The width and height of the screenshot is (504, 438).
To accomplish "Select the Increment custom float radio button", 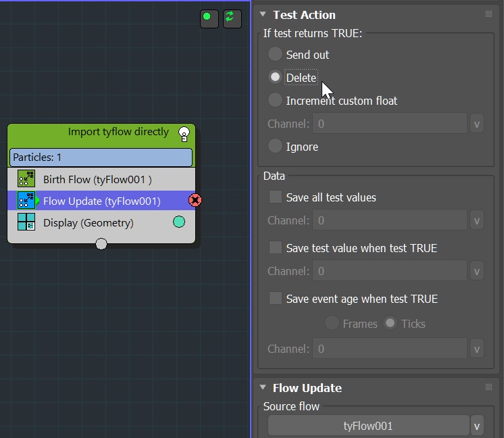I will click(x=275, y=100).
